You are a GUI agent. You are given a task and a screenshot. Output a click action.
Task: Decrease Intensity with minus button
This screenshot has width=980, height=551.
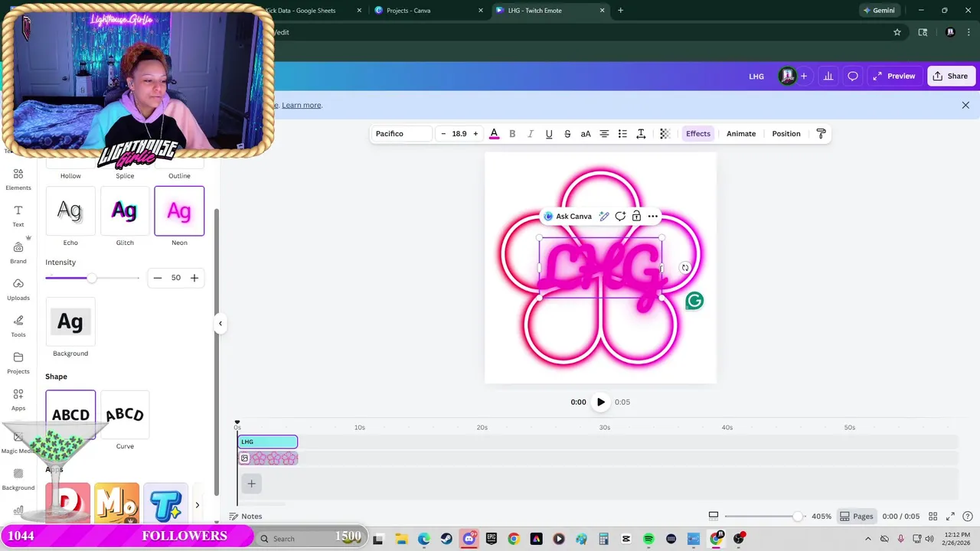pyautogui.click(x=158, y=278)
